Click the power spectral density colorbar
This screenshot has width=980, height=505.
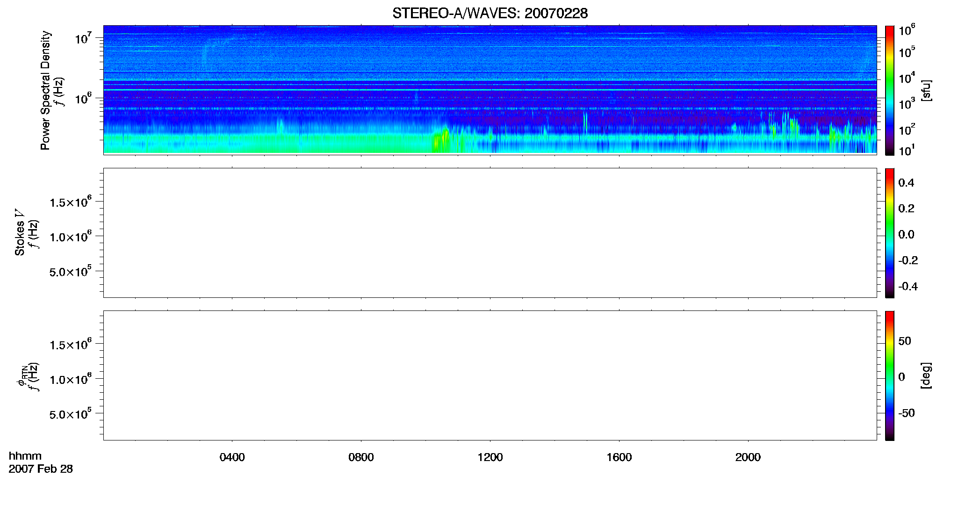(x=890, y=90)
